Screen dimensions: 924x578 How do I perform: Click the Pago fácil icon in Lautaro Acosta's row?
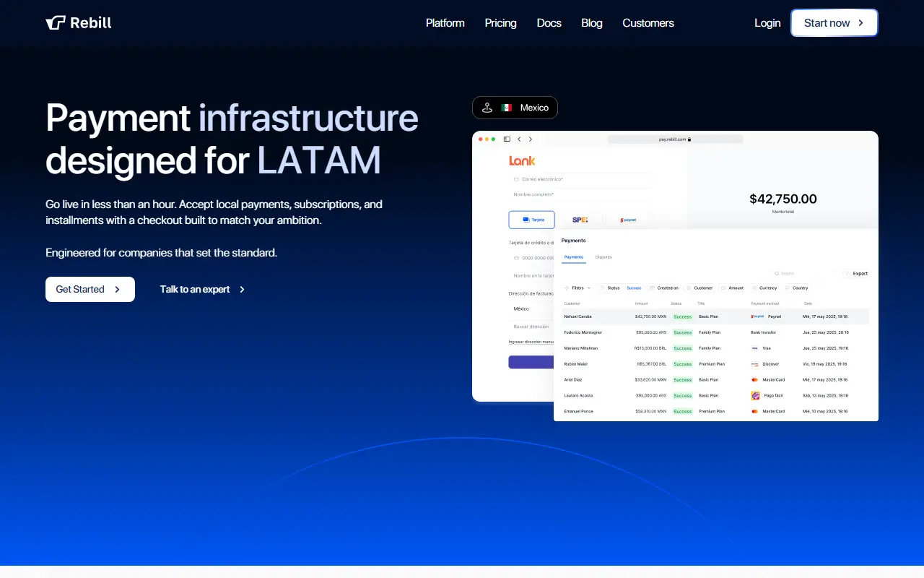(755, 396)
